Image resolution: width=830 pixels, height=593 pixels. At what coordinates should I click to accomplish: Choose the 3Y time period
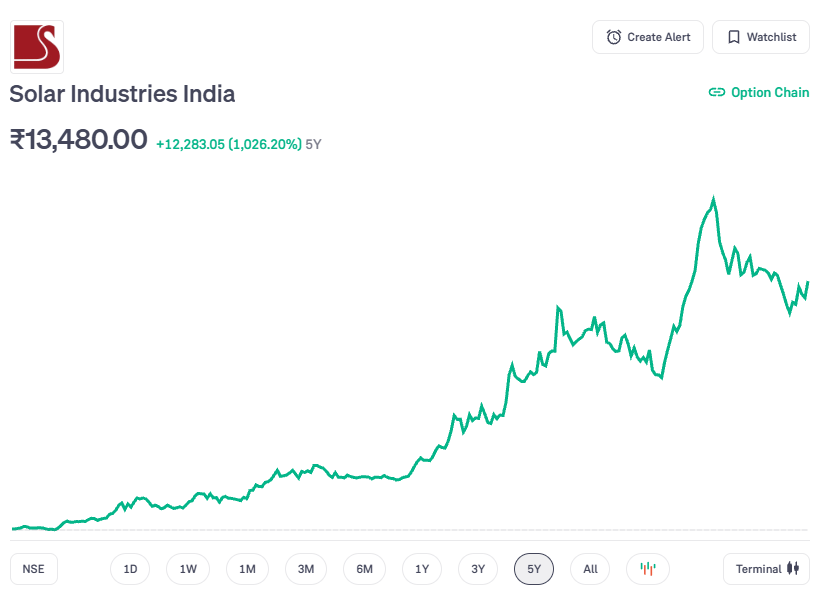point(478,569)
